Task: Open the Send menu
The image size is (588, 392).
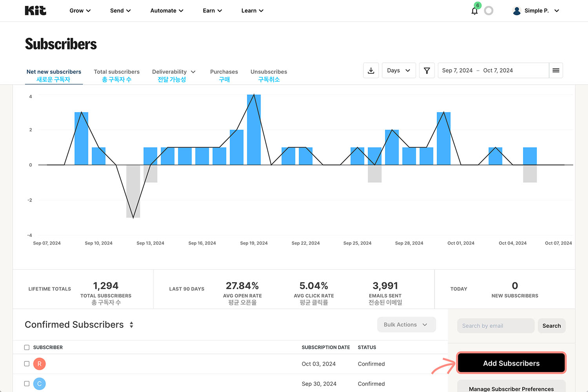Action: tap(120, 11)
